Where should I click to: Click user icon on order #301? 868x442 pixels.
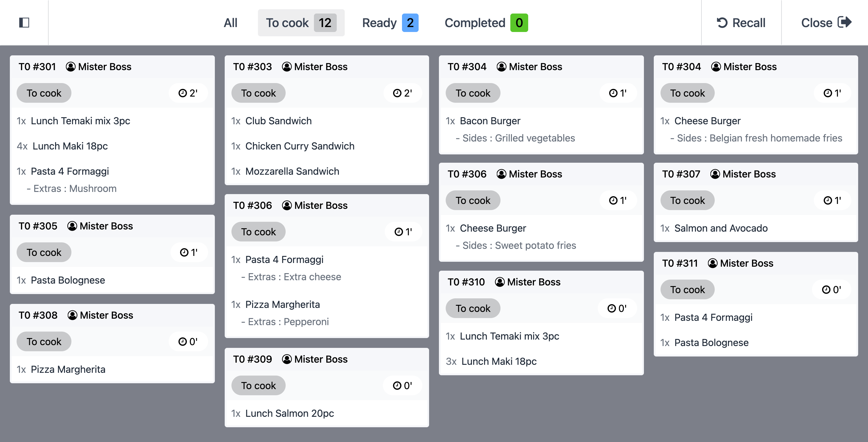click(70, 67)
